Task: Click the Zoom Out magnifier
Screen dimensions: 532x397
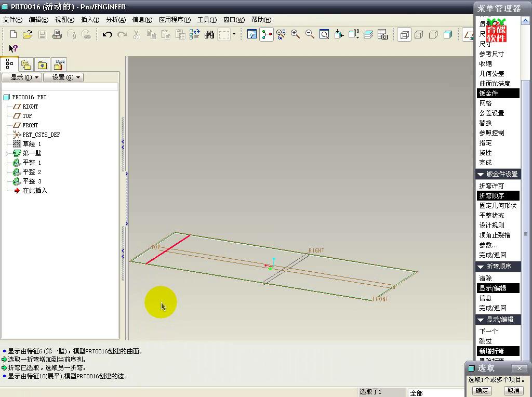Action: click(x=310, y=34)
